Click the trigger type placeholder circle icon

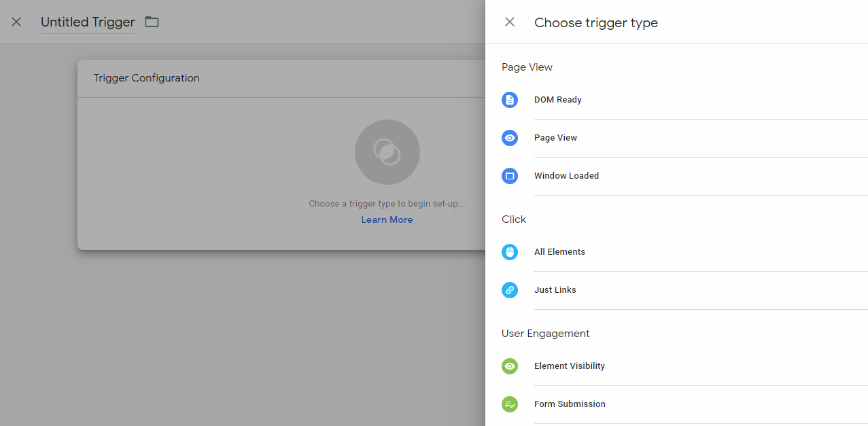pos(387,152)
